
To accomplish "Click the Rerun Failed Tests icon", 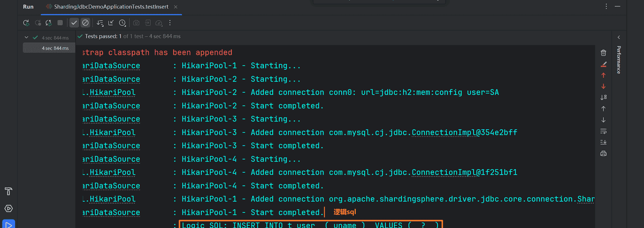I will [x=38, y=23].
